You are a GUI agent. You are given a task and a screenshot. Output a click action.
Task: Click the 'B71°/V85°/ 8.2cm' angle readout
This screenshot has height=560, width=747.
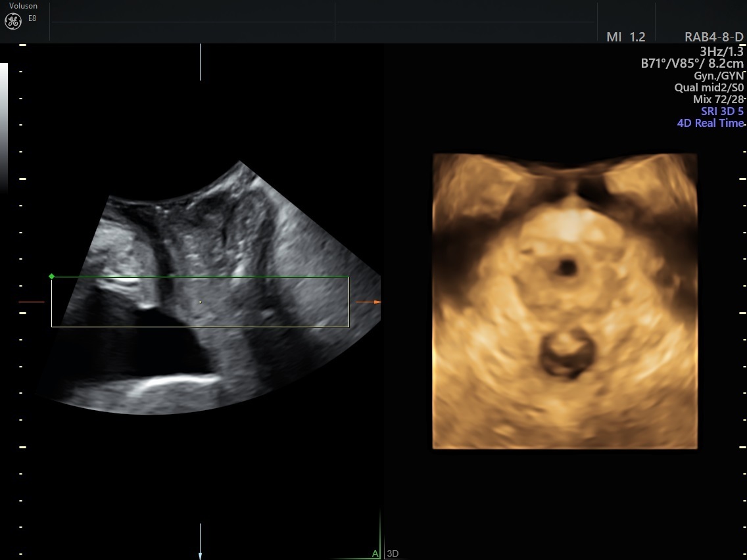tap(692, 63)
